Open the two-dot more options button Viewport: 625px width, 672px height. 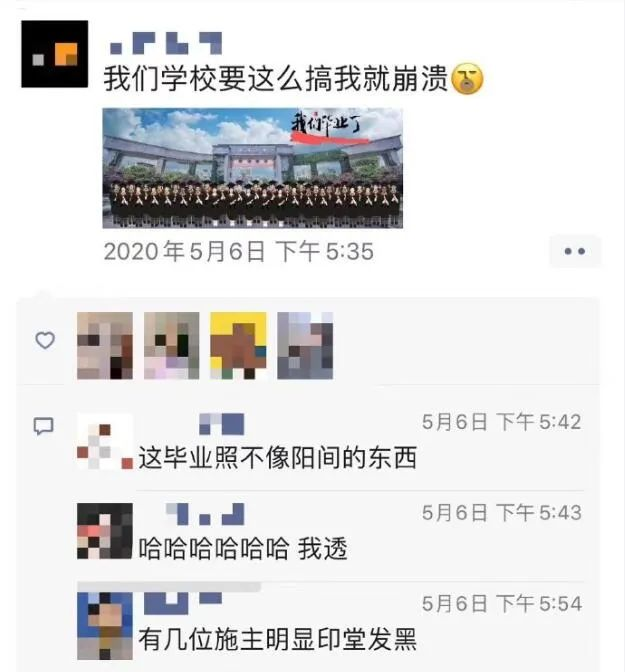[x=575, y=252]
